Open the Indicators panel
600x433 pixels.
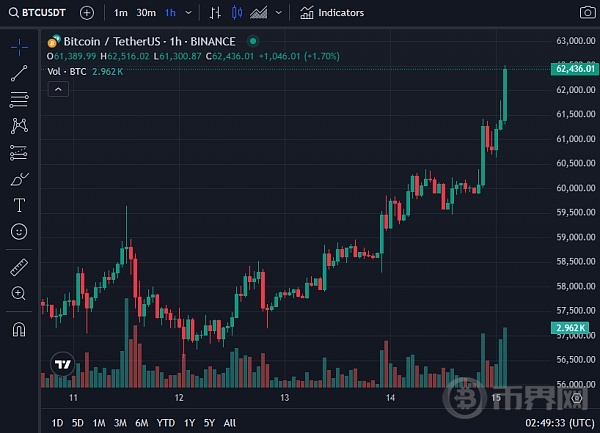pyautogui.click(x=332, y=13)
